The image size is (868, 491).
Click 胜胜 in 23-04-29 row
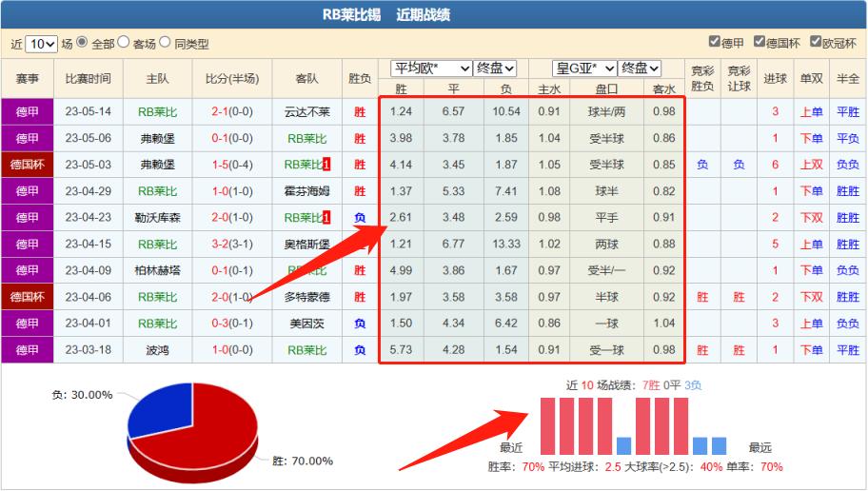click(847, 191)
